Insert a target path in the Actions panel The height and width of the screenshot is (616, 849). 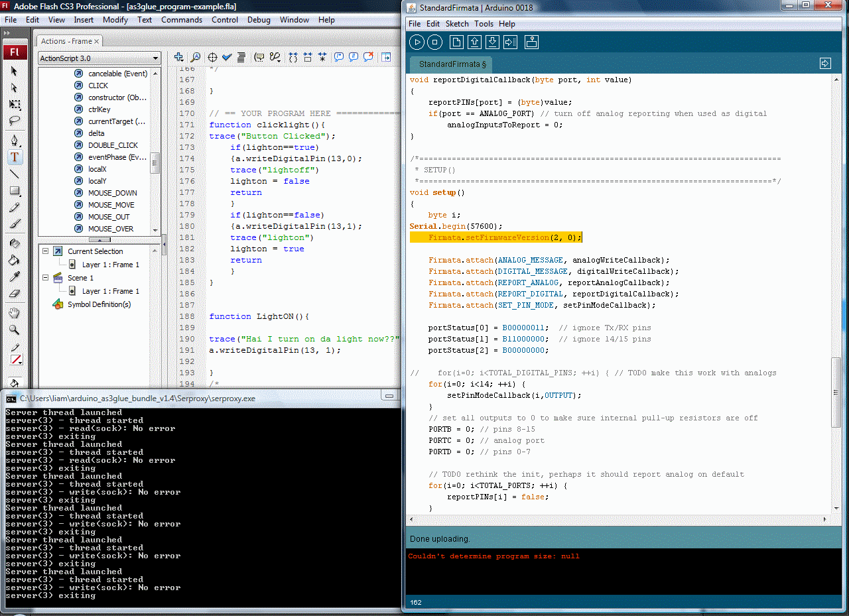pyautogui.click(x=211, y=57)
